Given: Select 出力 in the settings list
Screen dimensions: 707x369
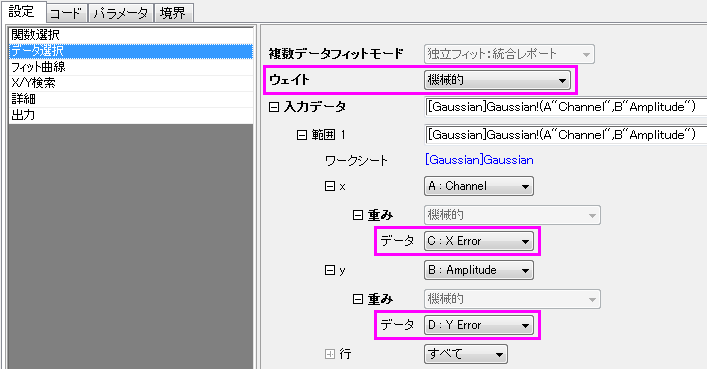Looking at the screenshot, I should pos(131,115).
